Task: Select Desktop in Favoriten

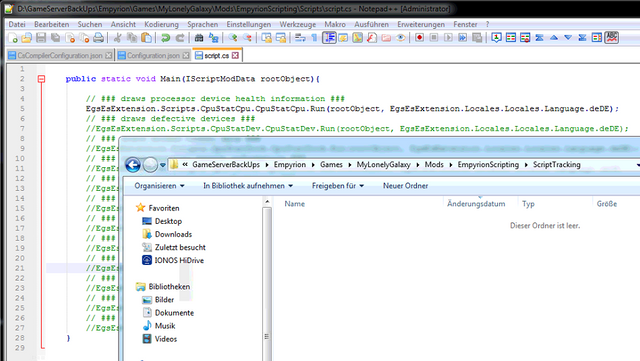Action: pyautogui.click(x=168, y=221)
